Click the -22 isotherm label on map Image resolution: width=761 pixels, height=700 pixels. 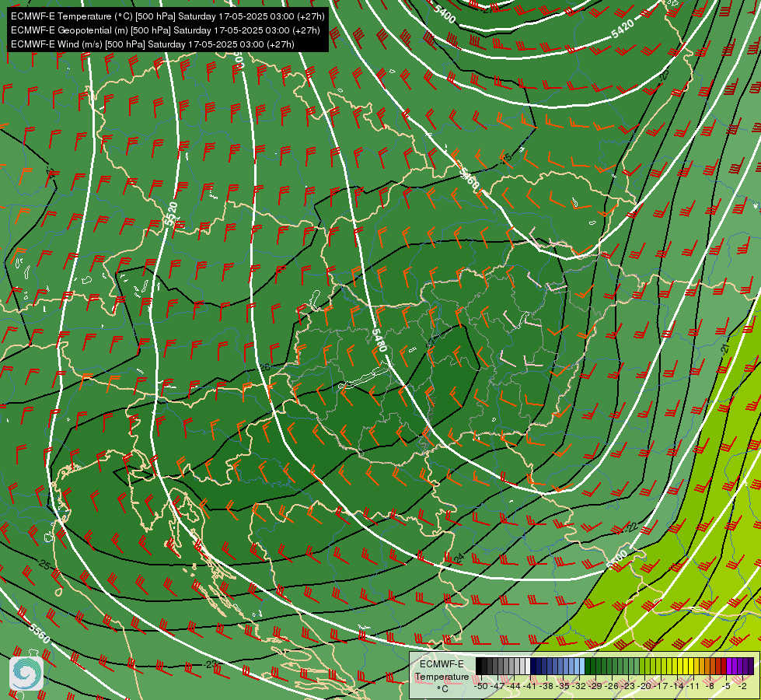630,528
